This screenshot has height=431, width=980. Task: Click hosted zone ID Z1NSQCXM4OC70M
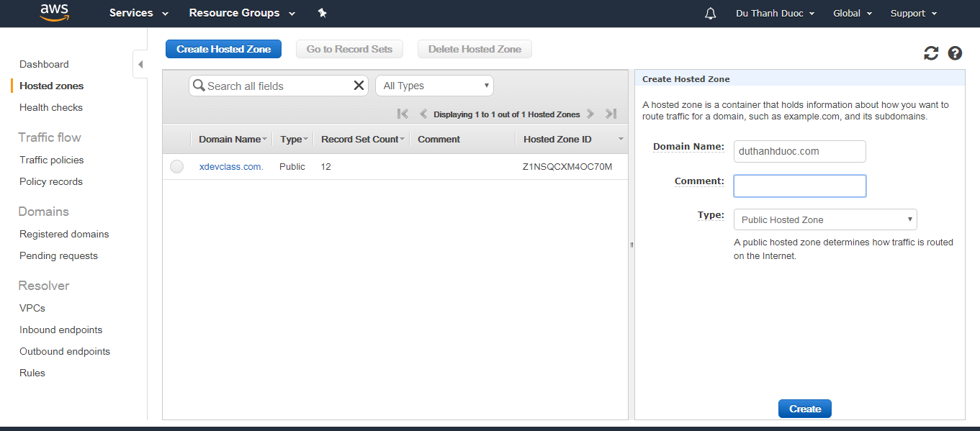coord(567,166)
